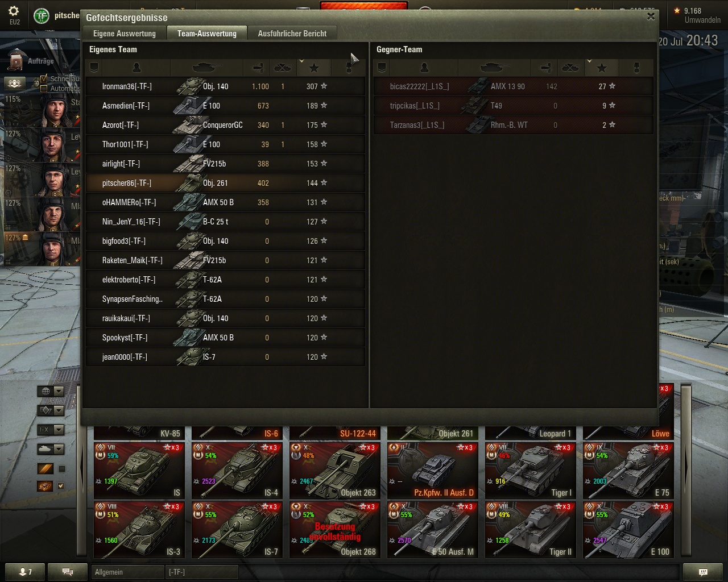Open the tank silhouette filter dropdown

(x=50, y=449)
